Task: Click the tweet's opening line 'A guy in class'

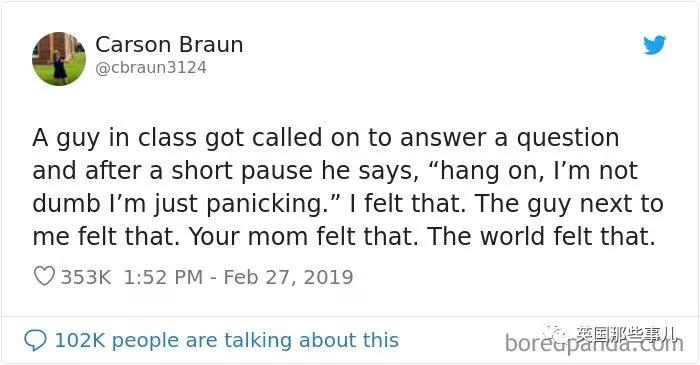Action: point(115,138)
